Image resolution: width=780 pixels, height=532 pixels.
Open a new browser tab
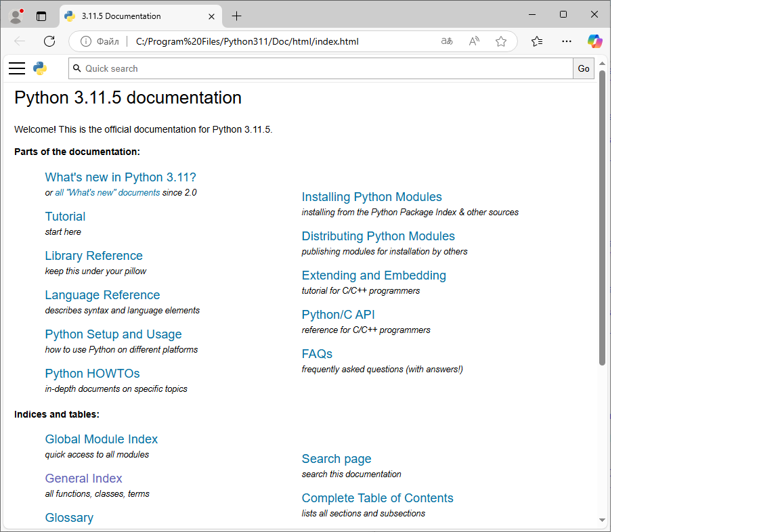click(x=237, y=16)
